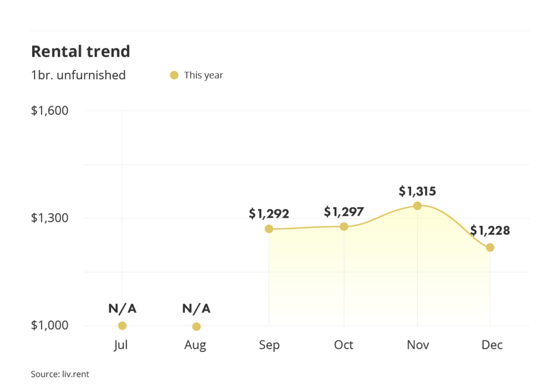560x392 pixels.
Task: Click the $1,300 y-axis label
Action: pos(50,218)
